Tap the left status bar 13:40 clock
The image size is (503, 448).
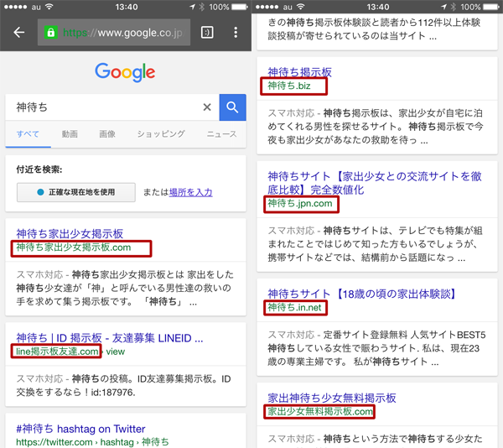(127, 7)
